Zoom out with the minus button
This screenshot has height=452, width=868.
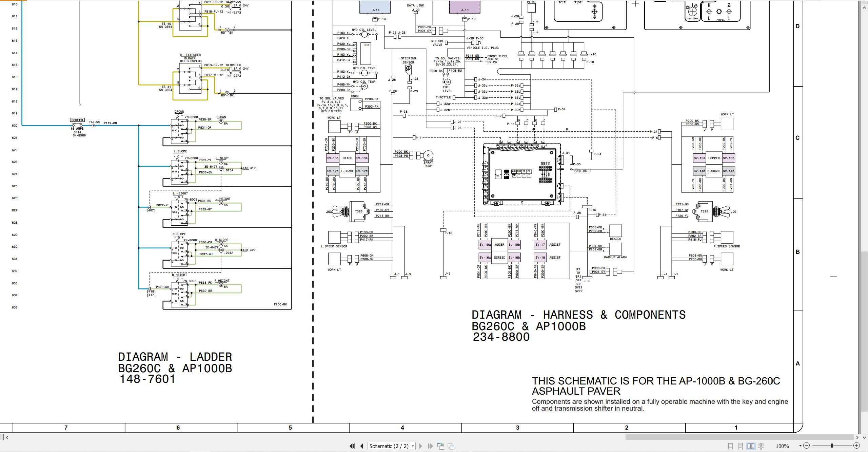click(x=807, y=446)
